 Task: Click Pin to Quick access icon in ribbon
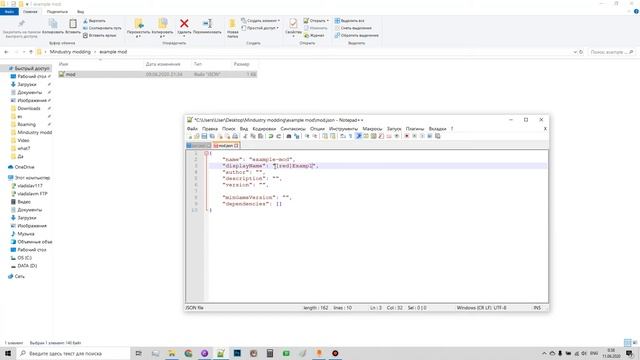[x=22, y=24]
